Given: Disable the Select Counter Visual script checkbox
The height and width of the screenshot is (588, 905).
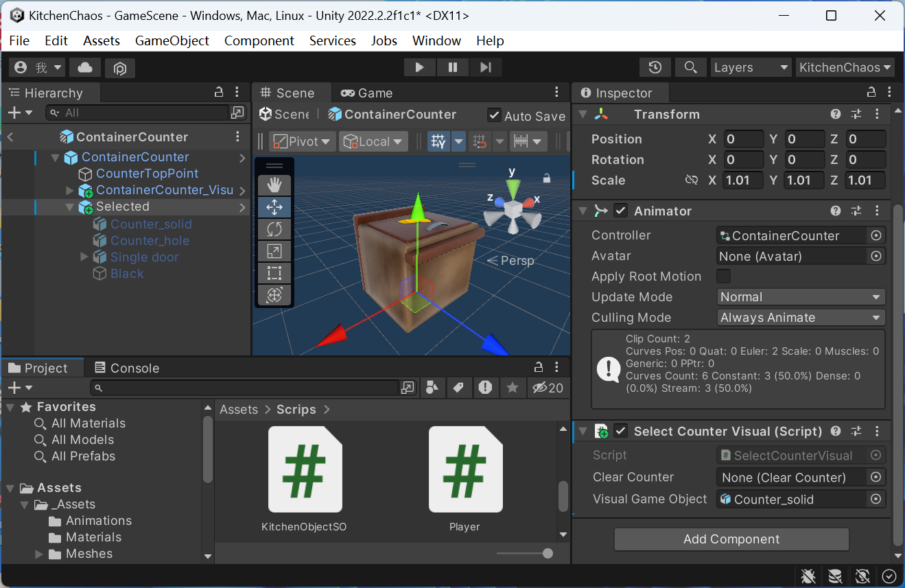Looking at the screenshot, I should pos(621,431).
